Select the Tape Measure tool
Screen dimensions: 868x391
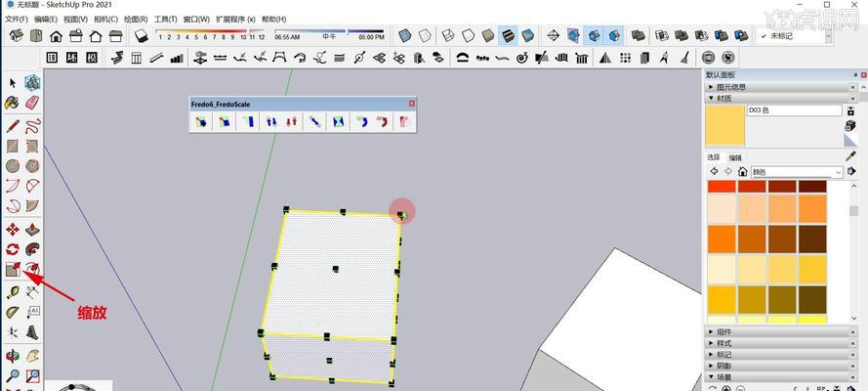pos(13,292)
